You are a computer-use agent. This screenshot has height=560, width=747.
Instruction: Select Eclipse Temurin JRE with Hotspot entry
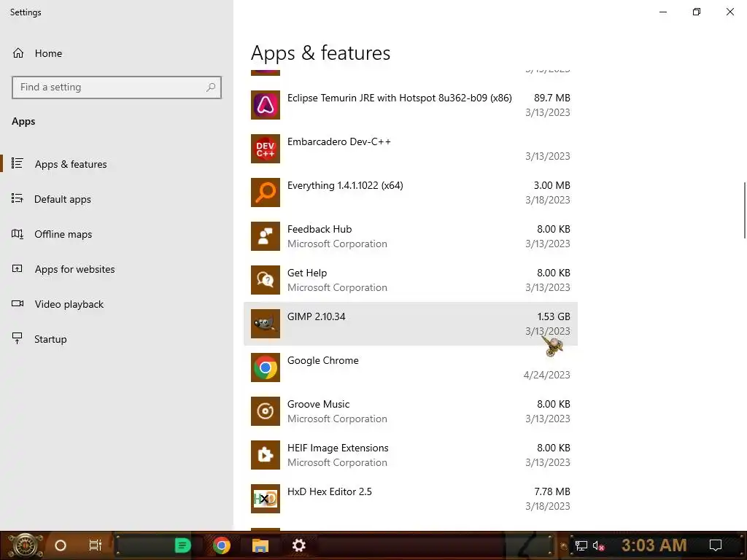(411, 105)
